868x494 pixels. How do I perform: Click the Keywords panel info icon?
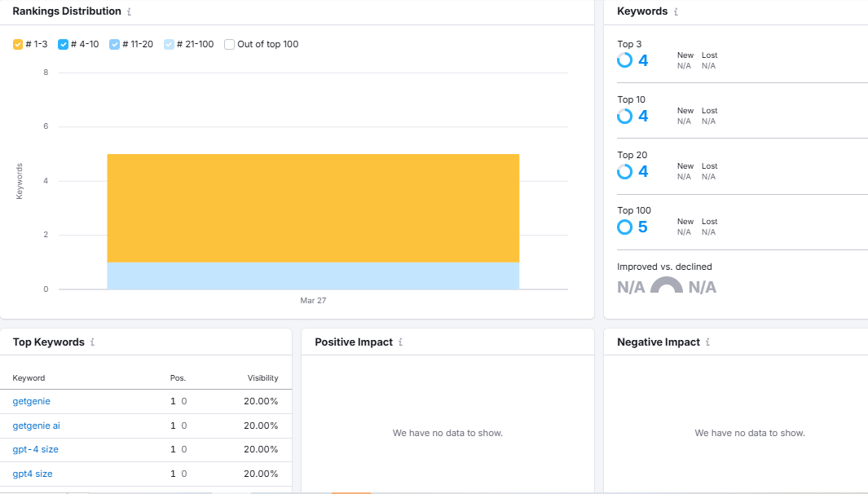(x=675, y=11)
